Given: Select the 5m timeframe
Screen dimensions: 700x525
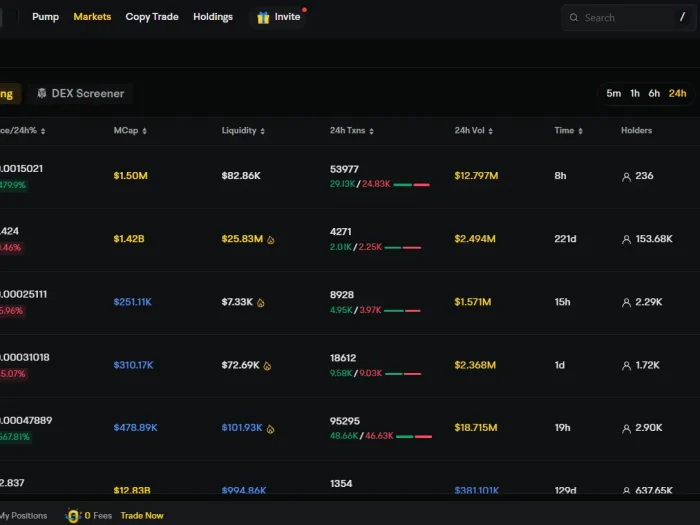Looking at the screenshot, I should [x=613, y=93].
